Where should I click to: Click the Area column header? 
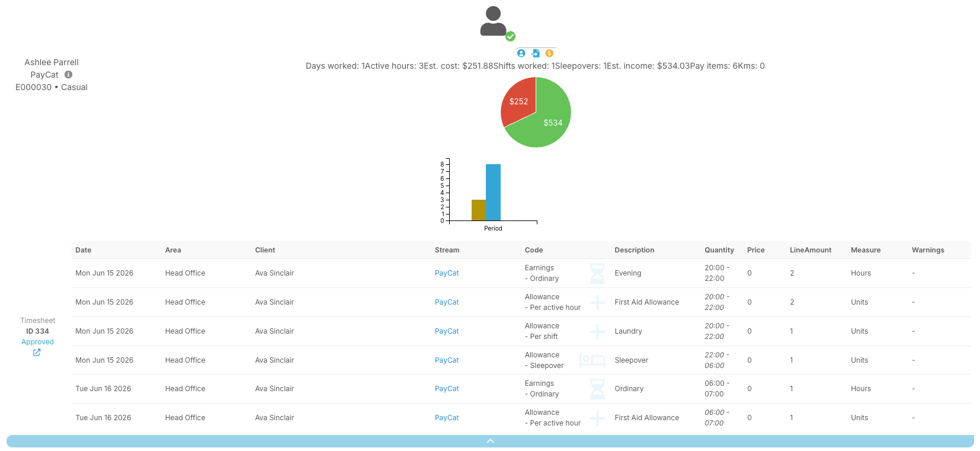point(173,250)
